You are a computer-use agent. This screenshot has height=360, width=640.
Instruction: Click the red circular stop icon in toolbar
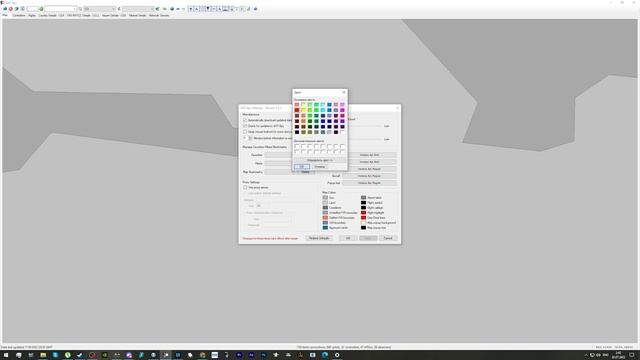coord(11,9)
